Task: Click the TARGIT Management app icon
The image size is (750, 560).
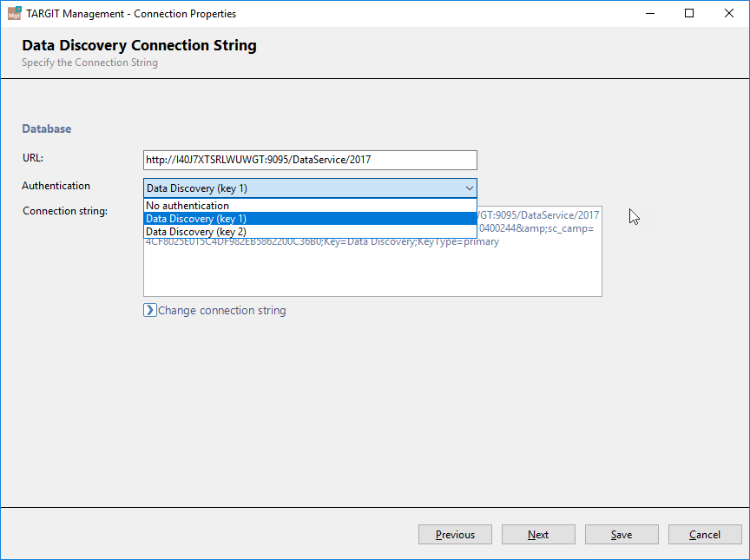Action: click(15, 13)
